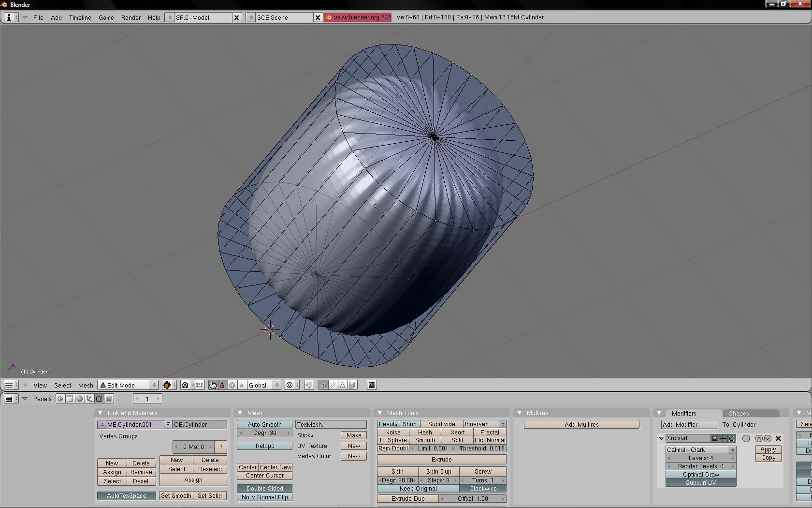Toggle Double Sided mesh option
This screenshot has height=508, width=812.
264,489
